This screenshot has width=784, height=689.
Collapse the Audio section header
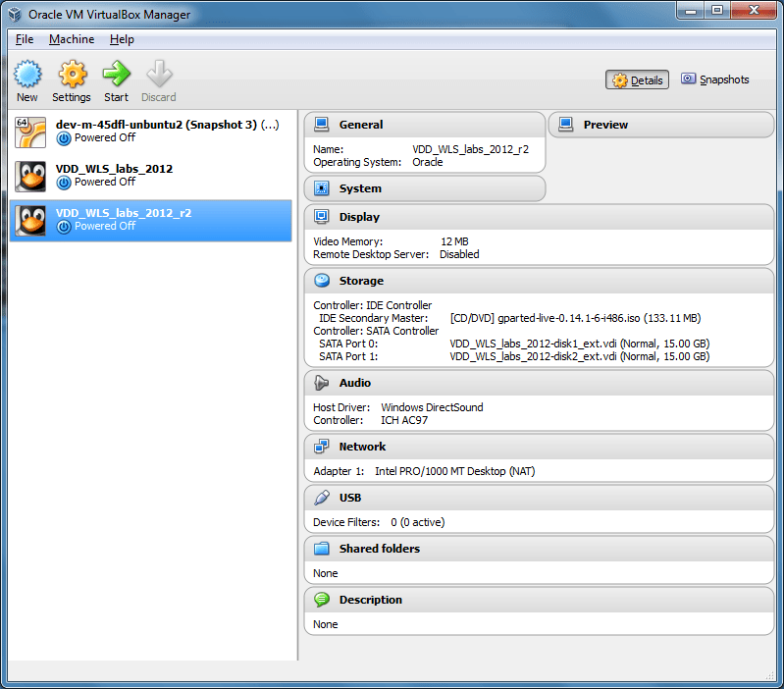tap(539, 383)
